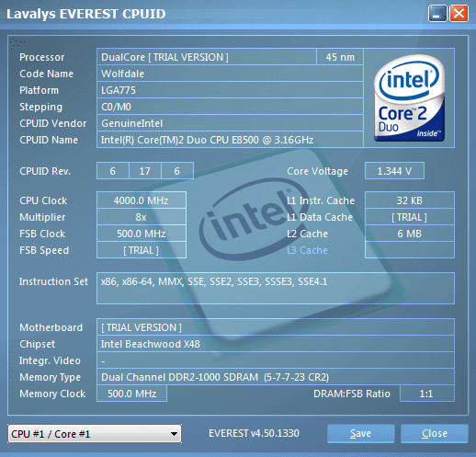Select the Processor value 'DualCore [ TRIAL VERSION ]'
Image resolution: width=476 pixels, height=457 pixels.
[207, 57]
